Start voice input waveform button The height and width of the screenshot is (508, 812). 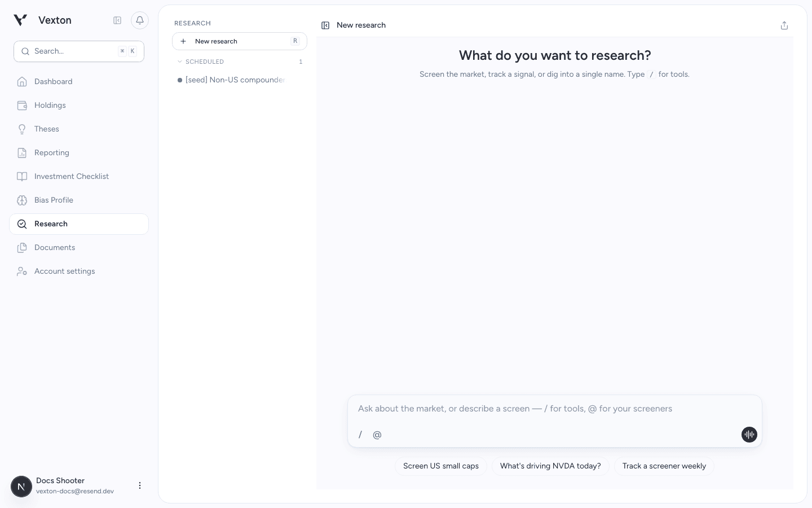pyautogui.click(x=749, y=435)
